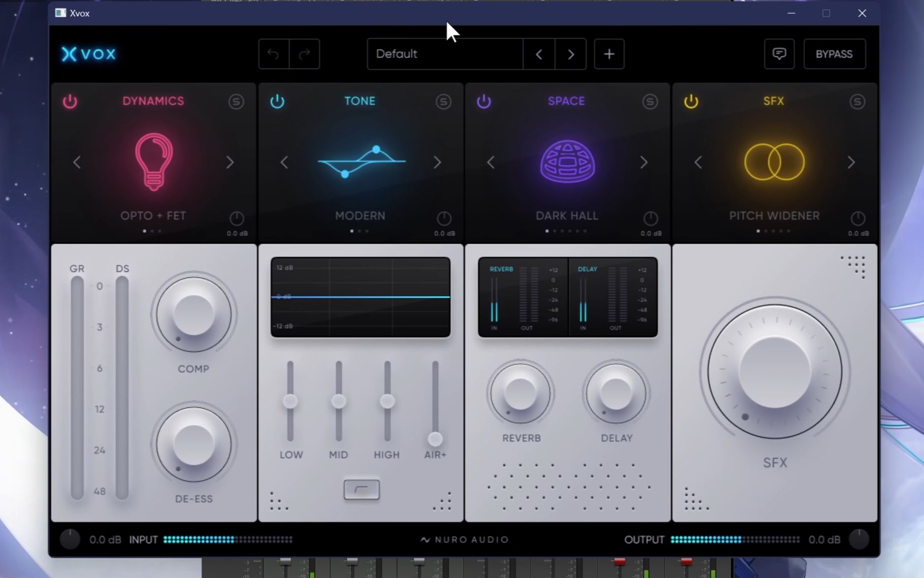Click the OUTPUT gain knob
Viewport: 924px width, 578px height.
pos(859,539)
